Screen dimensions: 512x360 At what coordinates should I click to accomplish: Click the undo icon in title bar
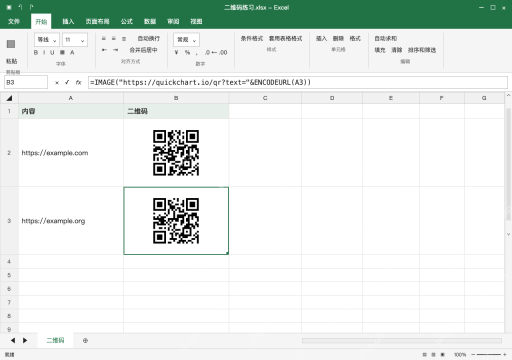click(x=20, y=7)
